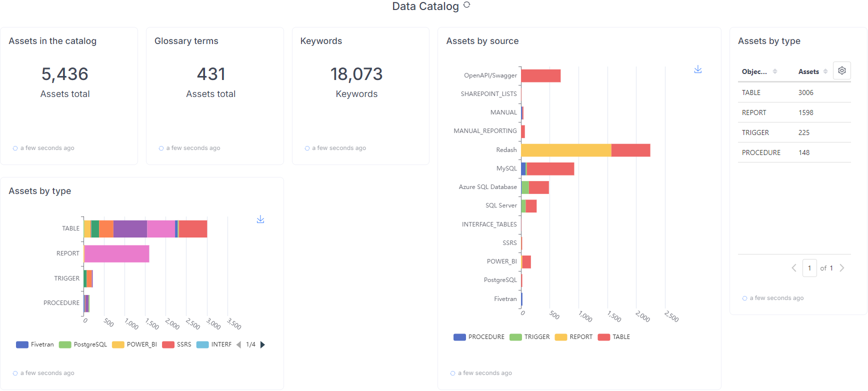
Task: Click the Assets in the catalog title
Action: point(52,41)
